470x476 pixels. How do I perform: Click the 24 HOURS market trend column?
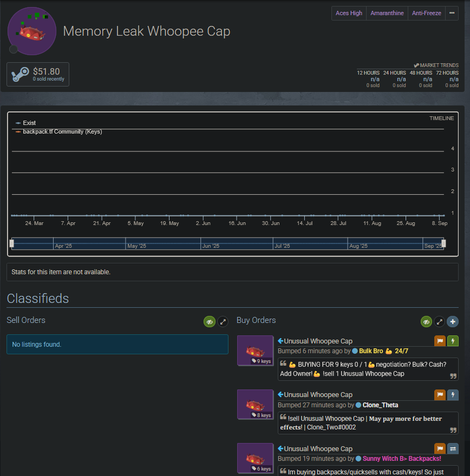pos(394,79)
